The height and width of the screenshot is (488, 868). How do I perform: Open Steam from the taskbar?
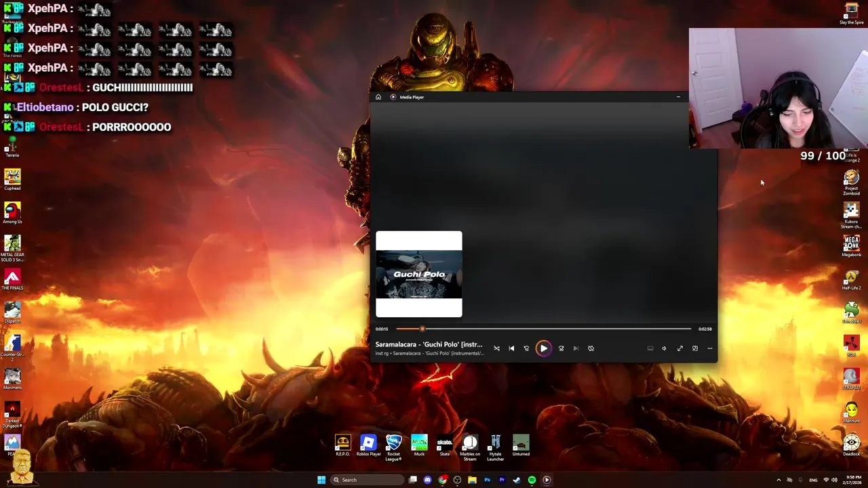click(517, 480)
